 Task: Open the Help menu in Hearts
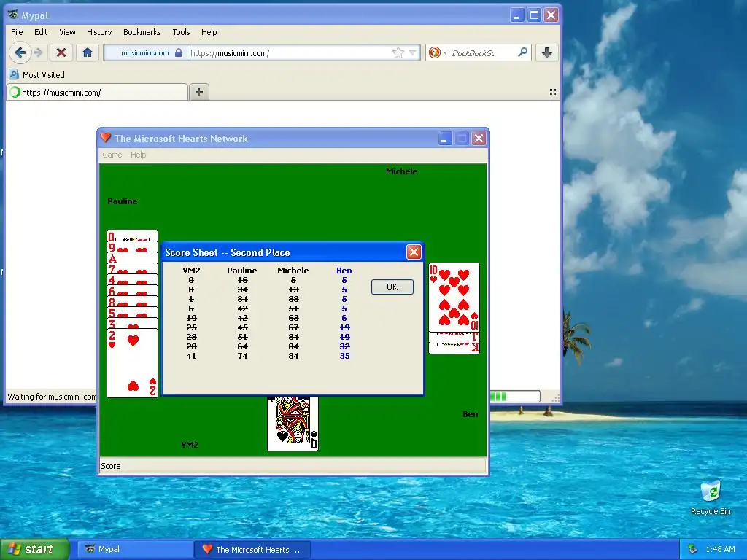coord(138,155)
